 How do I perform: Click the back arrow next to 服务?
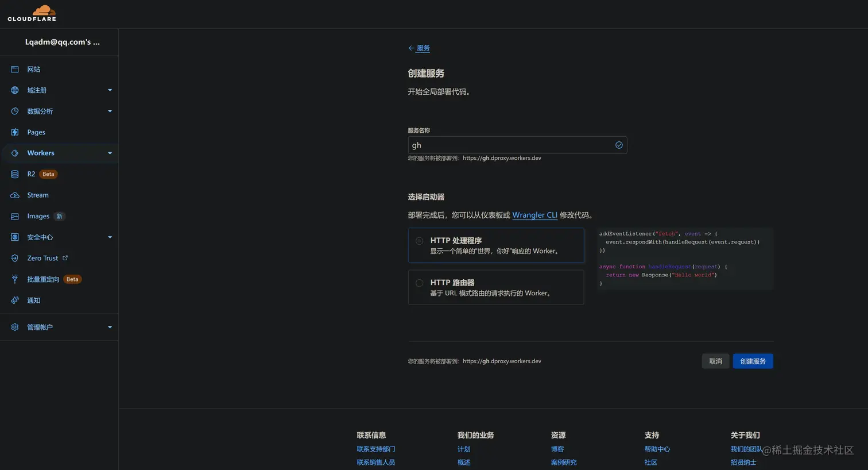click(411, 48)
